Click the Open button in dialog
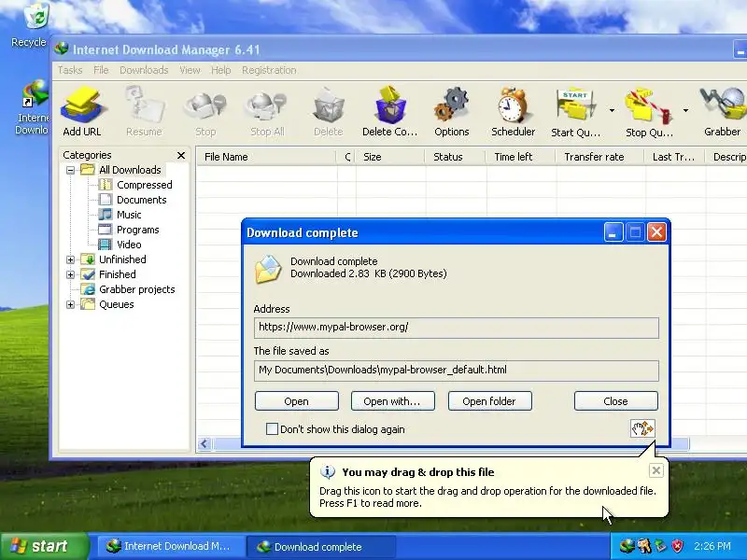Screen dimensions: 747x560 tap(296, 401)
